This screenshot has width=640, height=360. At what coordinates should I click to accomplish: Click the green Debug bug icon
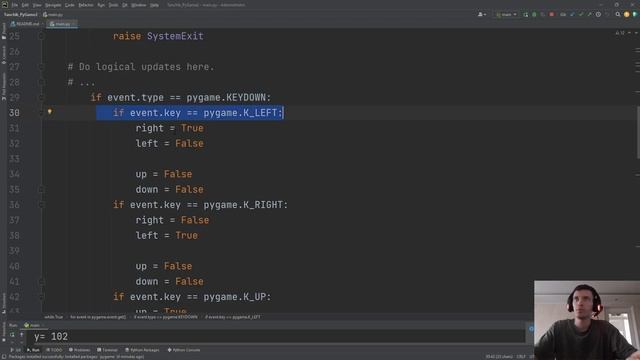534,14
